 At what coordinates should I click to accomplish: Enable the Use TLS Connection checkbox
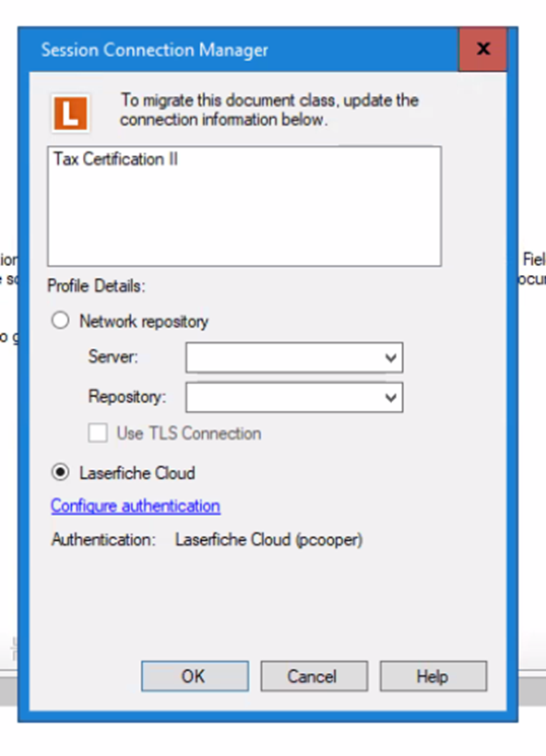[98, 433]
